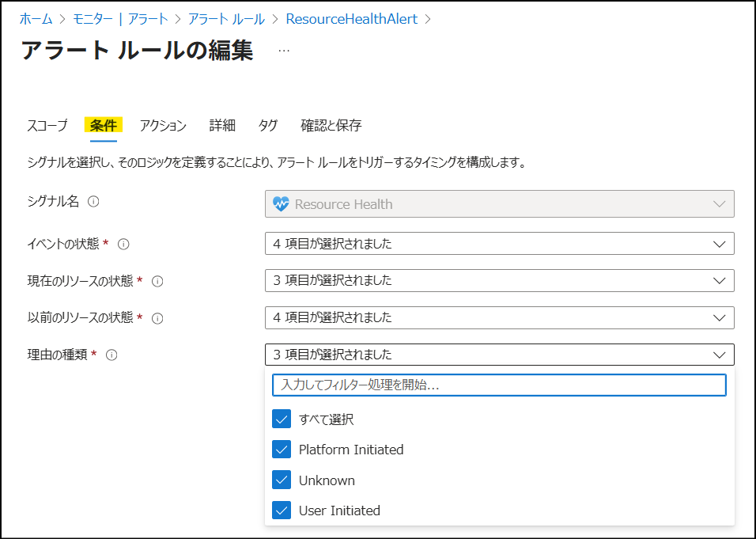Go to アラート ルール breadcrumb link
Image resolution: width=756 pixels, height=539 pixels.
(x=226, y=19)
